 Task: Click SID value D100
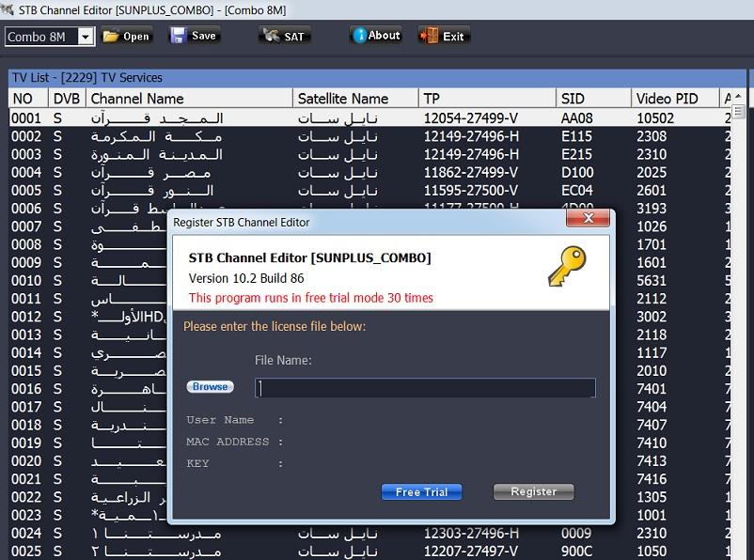click(x=577, y=173)
